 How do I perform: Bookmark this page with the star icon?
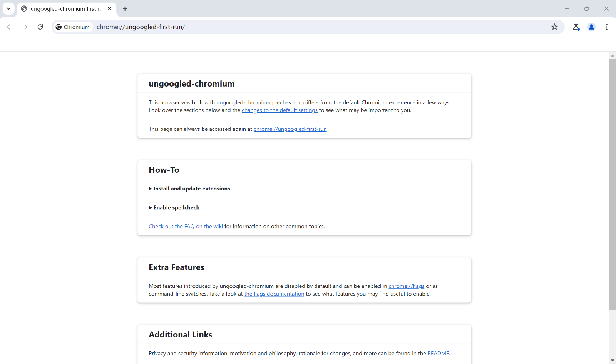point(554,27)
